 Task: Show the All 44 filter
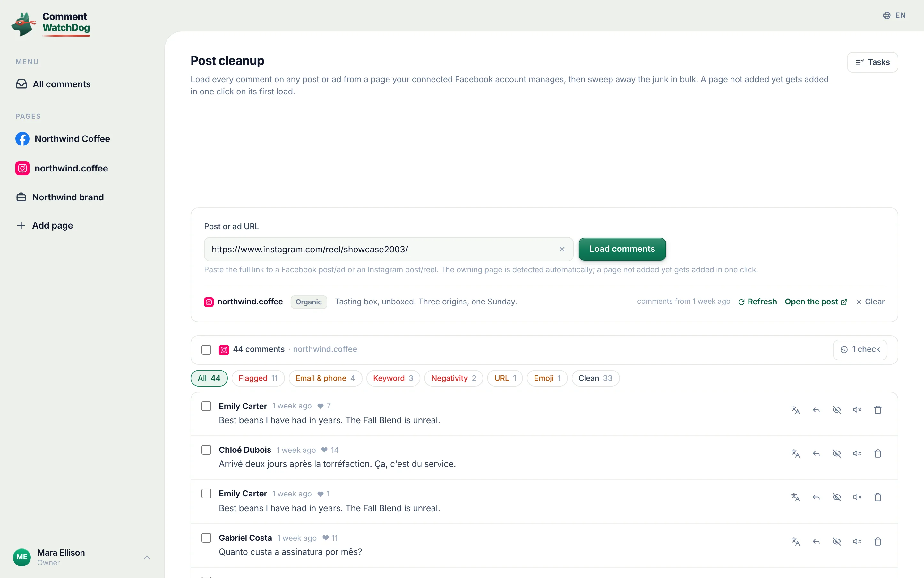click(209, 378)
